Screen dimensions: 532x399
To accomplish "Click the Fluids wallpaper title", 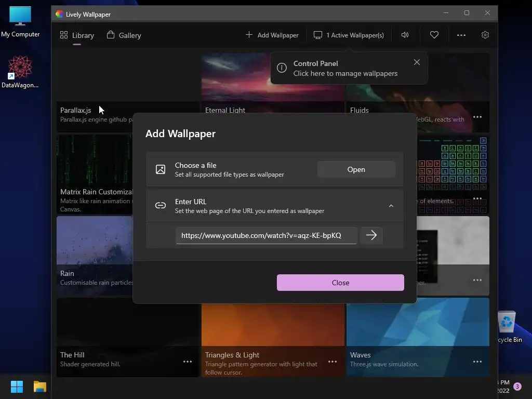I will pyautogui.click(x=360, y=110).
